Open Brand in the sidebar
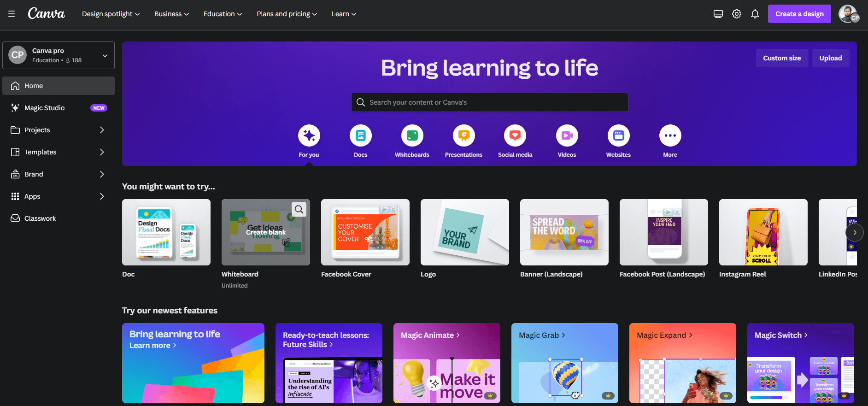868x406 pixels. point(59,174)
